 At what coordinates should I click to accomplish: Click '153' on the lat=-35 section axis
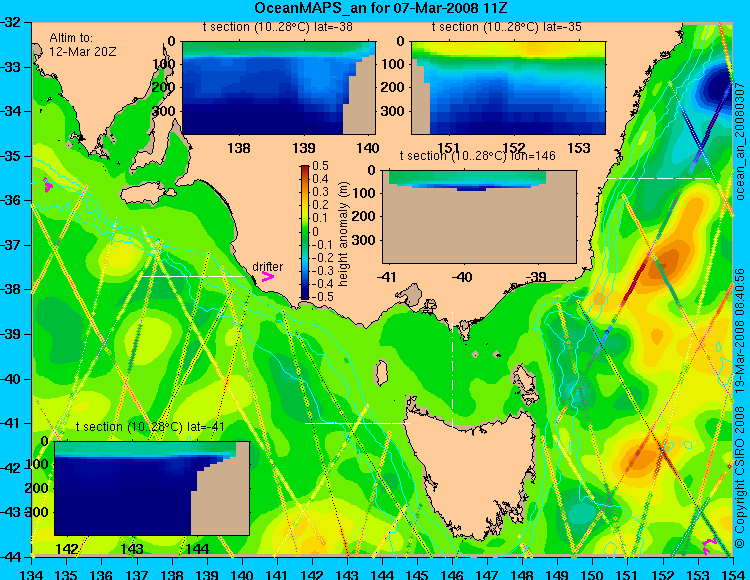(579, 148)
